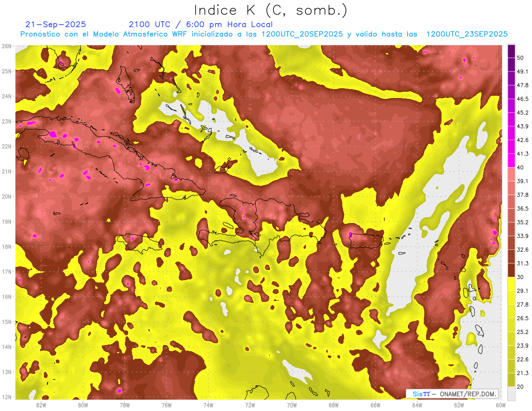
Task: Click the '62W' longitude axis label
Action: pyautogui.click(x=459, y=405)
